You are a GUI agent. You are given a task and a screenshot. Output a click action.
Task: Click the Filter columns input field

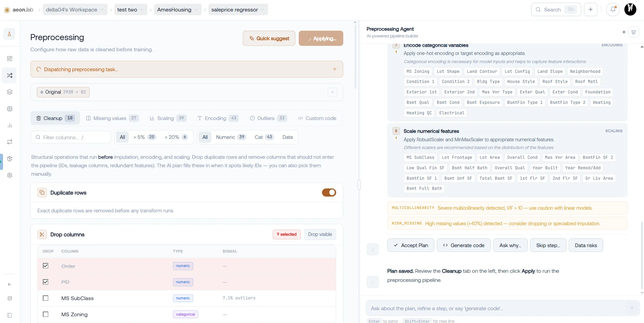[71, 137]
